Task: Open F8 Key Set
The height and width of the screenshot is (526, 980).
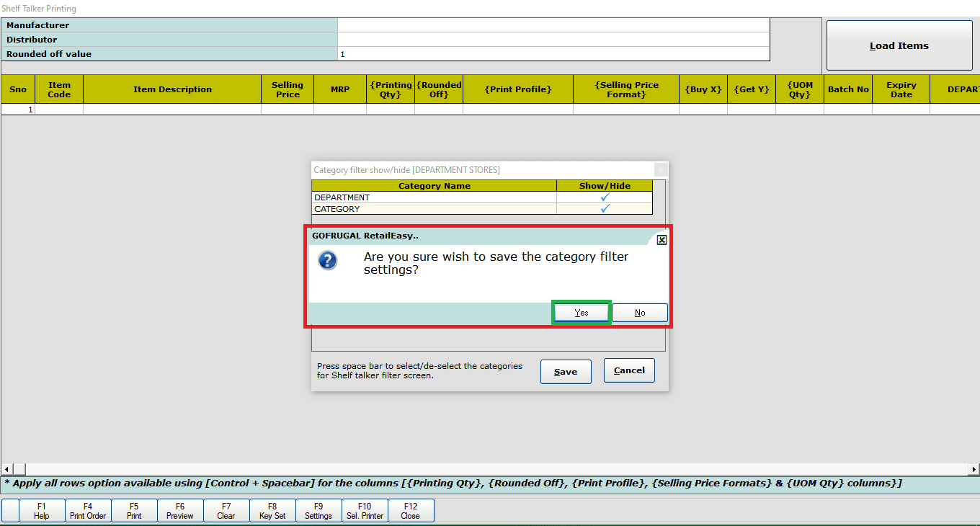Action: [272, 511]
